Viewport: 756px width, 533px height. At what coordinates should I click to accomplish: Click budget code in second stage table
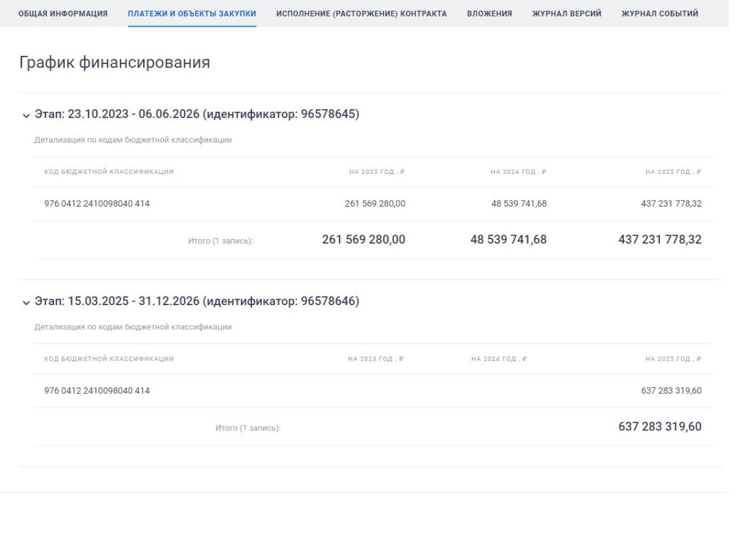point(97,391)
